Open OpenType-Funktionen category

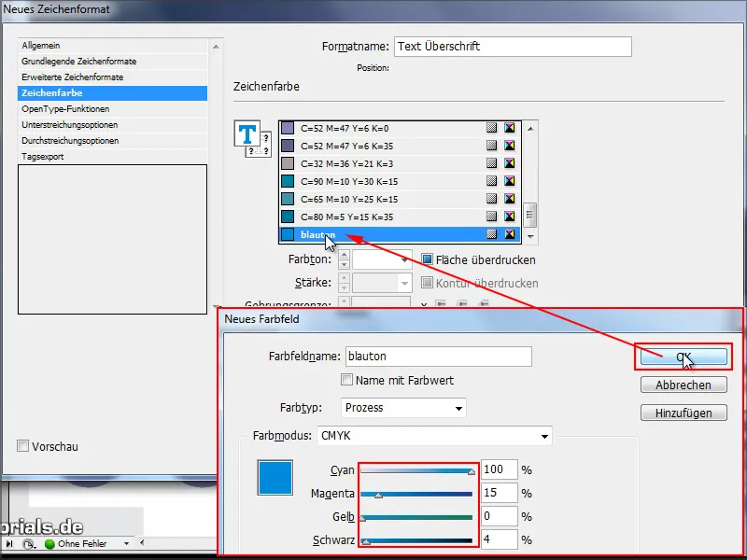coord(112,109)
